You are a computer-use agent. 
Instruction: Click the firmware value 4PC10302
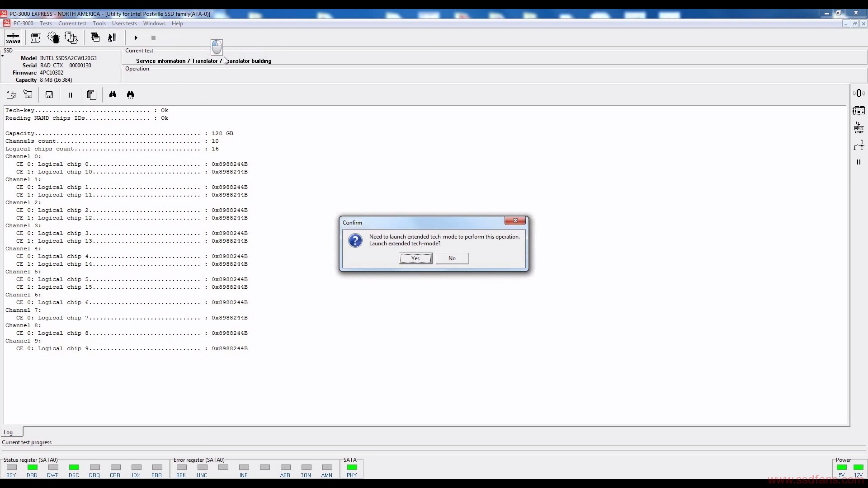coord(52,73)
